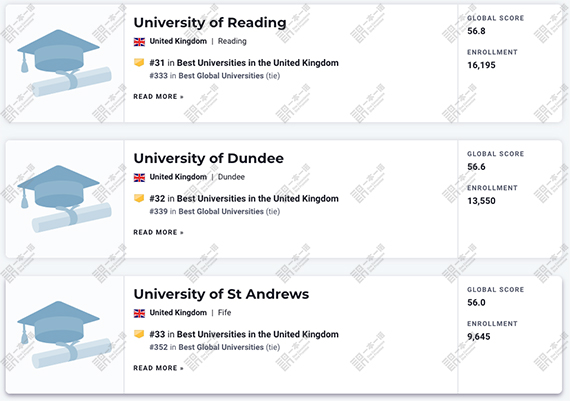Click the University of St Andrews cap image
Viewport: 570px width, 401px height.
pyautogui.click(x=64, y=334)
